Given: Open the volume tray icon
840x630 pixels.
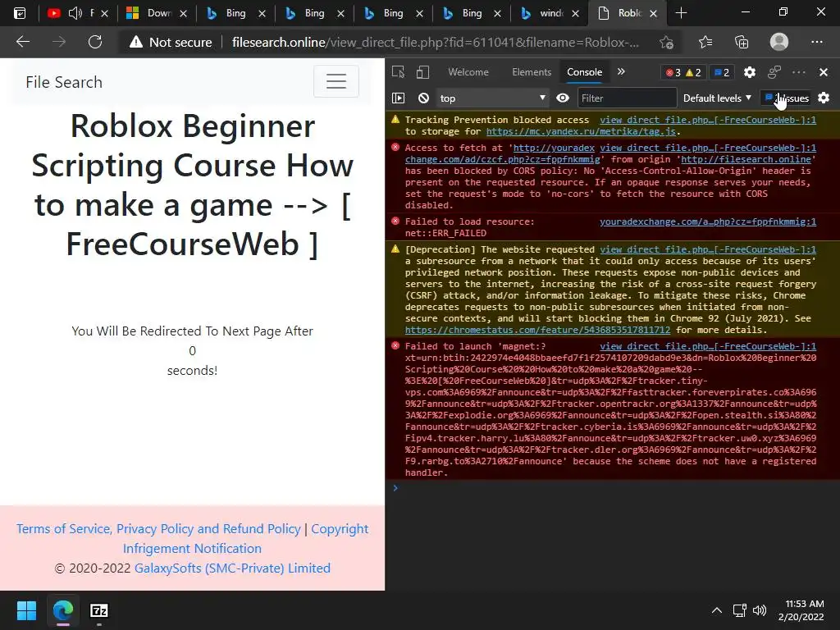Looking at the screenshot, I should pyautogui.click(x=759, y=610).
